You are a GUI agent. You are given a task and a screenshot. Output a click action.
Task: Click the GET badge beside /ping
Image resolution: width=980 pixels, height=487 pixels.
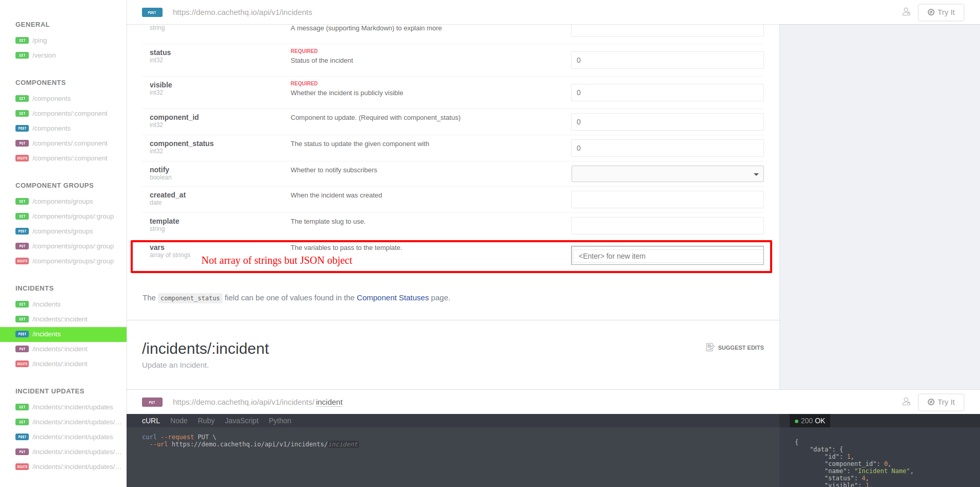22,40
